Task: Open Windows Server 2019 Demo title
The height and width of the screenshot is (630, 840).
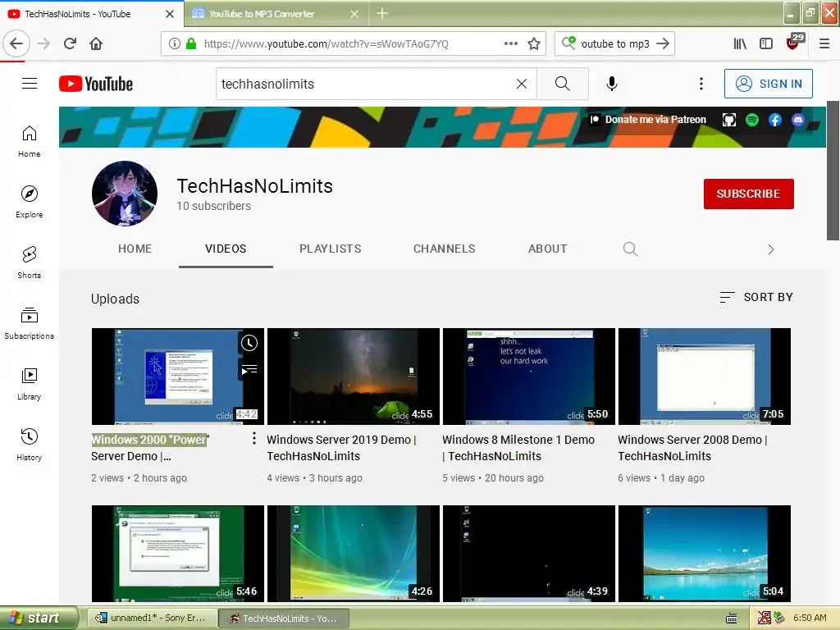Action: click(x=341, y=448)
